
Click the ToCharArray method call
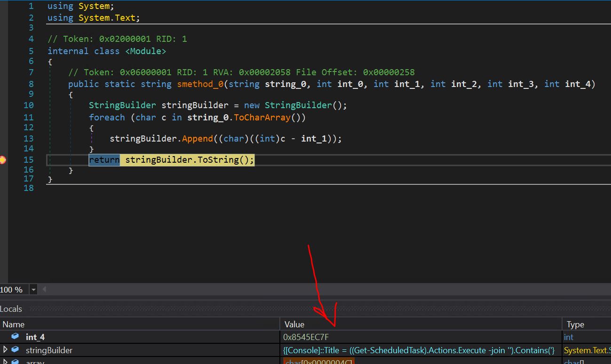262,118
